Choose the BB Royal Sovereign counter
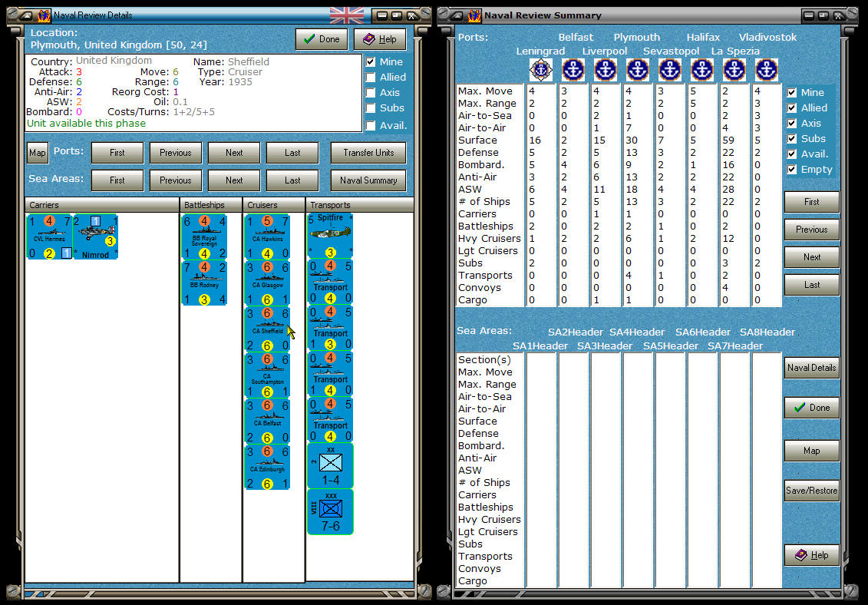Viewport: 868px width, 605px height. (204, 236)
